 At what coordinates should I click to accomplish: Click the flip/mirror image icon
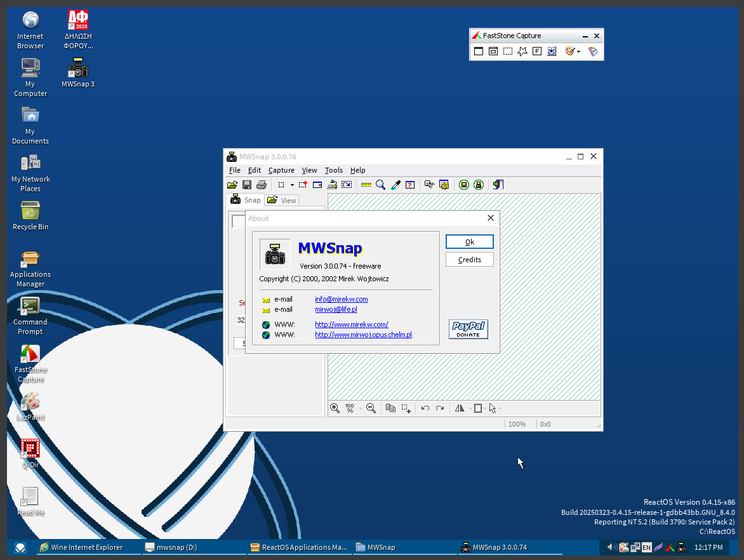[x=460, y=408]
